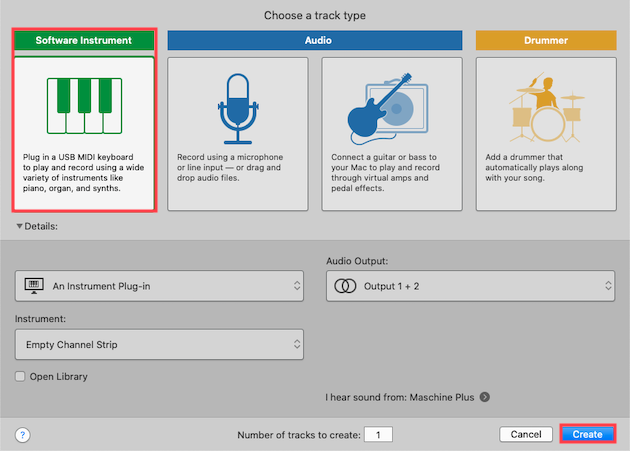
Task: Switch to the Audio header tab
Action: (x=315, y=41)
